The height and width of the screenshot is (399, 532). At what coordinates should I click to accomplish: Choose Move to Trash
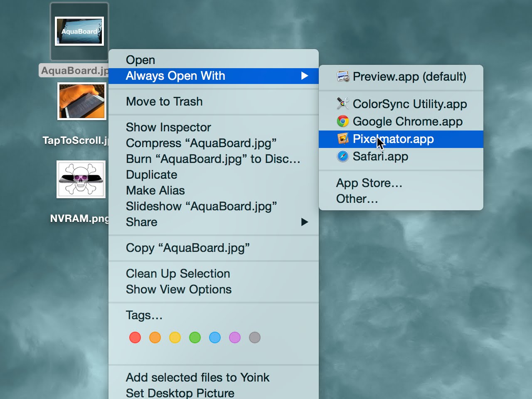164,101
